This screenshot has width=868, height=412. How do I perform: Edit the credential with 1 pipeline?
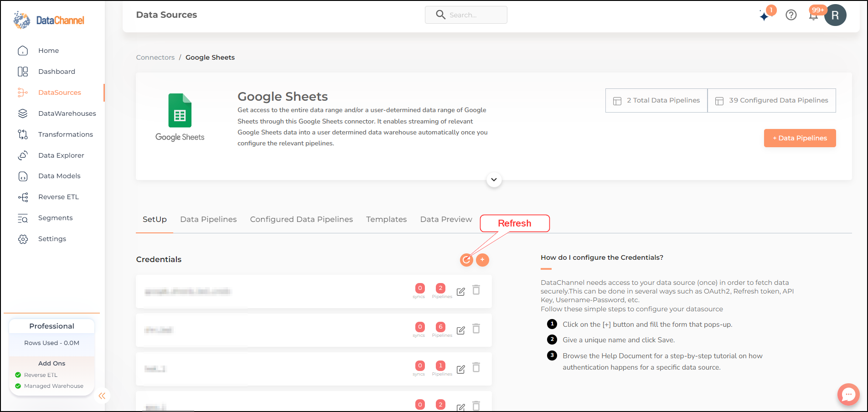(x=461, y=369)
